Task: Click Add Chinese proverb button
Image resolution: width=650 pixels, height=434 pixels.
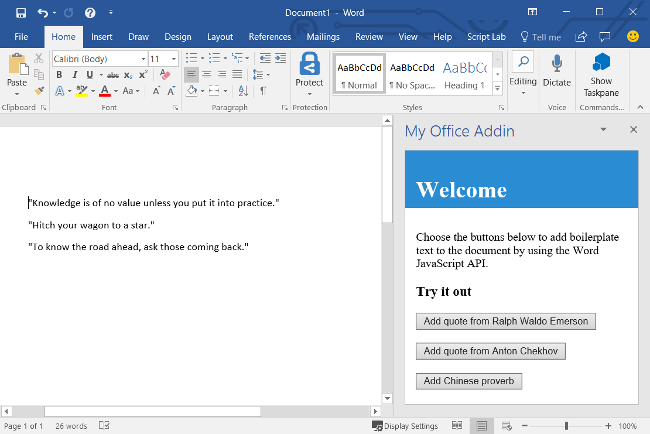Action: 469,381
